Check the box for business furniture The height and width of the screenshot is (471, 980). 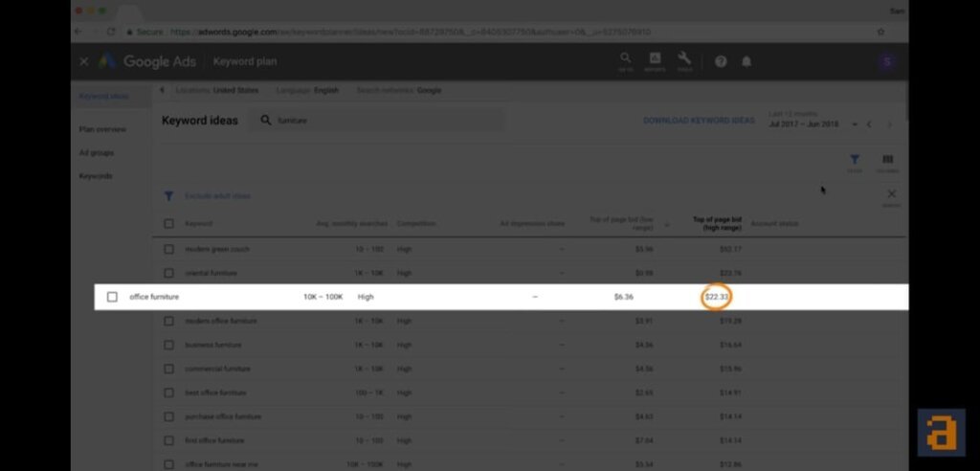(x=168, y=345)
